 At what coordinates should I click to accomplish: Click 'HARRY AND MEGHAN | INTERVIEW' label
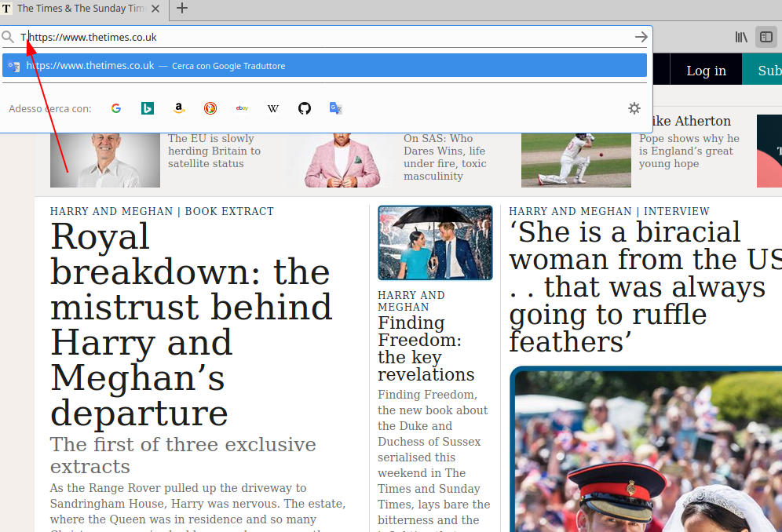pyautogui.click(x=609, y=211)
